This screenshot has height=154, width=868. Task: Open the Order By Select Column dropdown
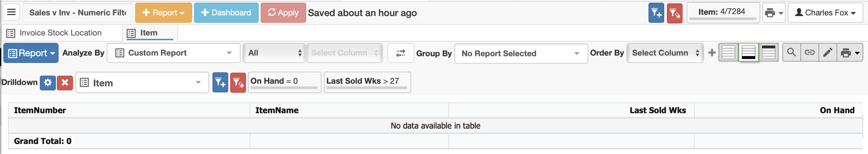point(665,53)
